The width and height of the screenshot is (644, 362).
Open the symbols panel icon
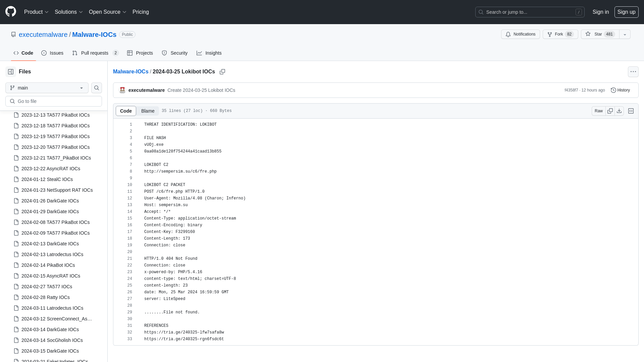(631, 111)
